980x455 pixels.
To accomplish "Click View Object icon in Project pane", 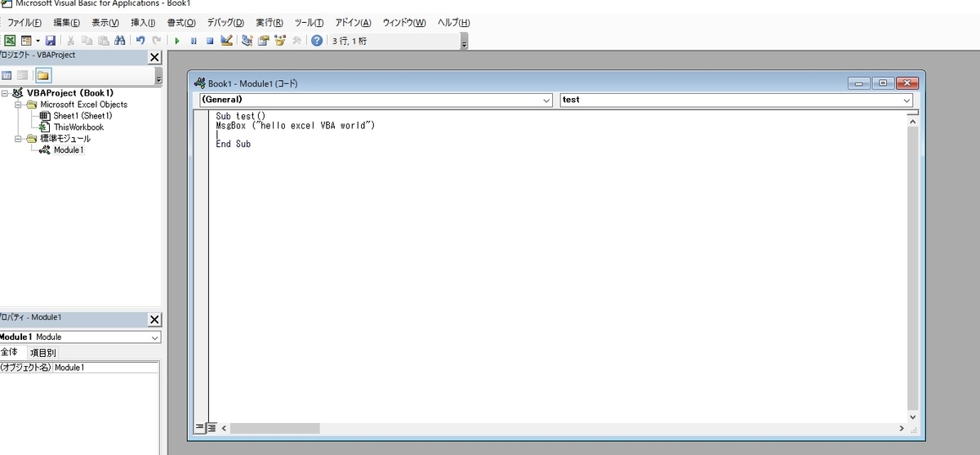I will [23, 75].
